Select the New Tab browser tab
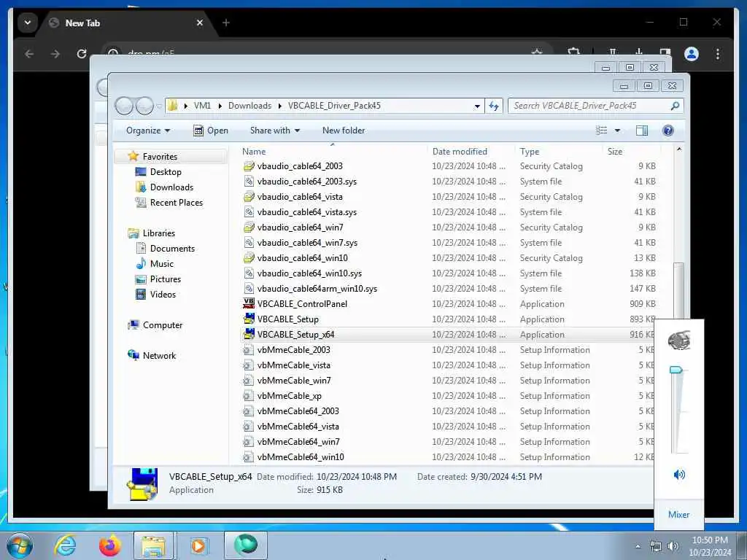 coord(126,23)
